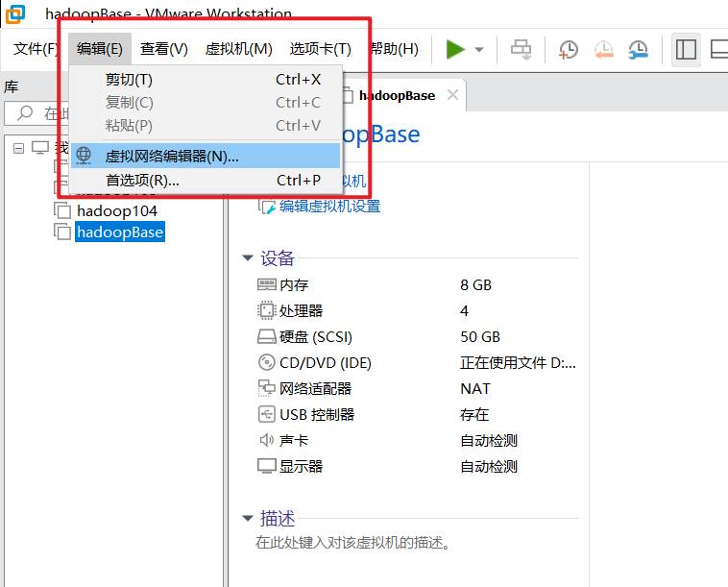Click the memory device icon
Viewport: 728px width, 587px height.
point(266,284)
